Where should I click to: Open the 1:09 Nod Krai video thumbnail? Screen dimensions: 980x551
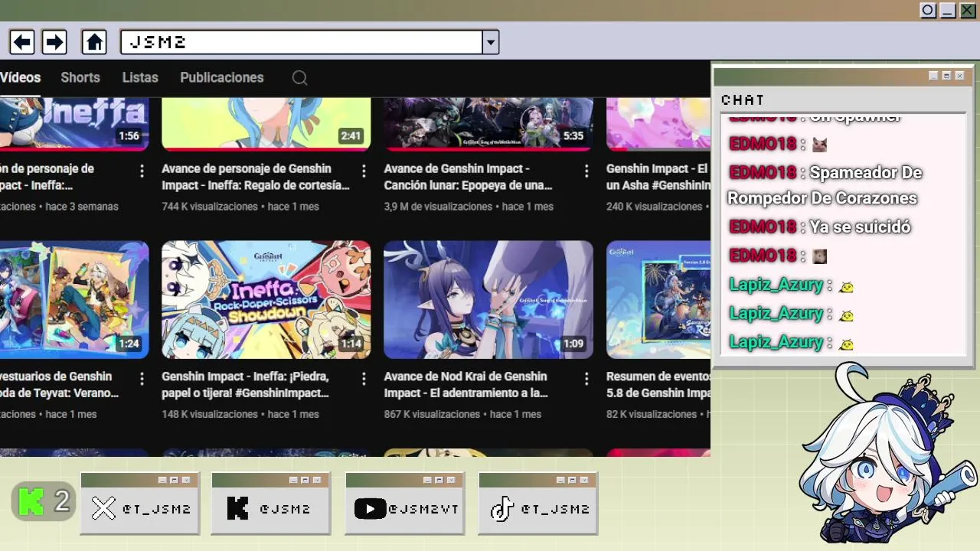click(x=488, y=300)
